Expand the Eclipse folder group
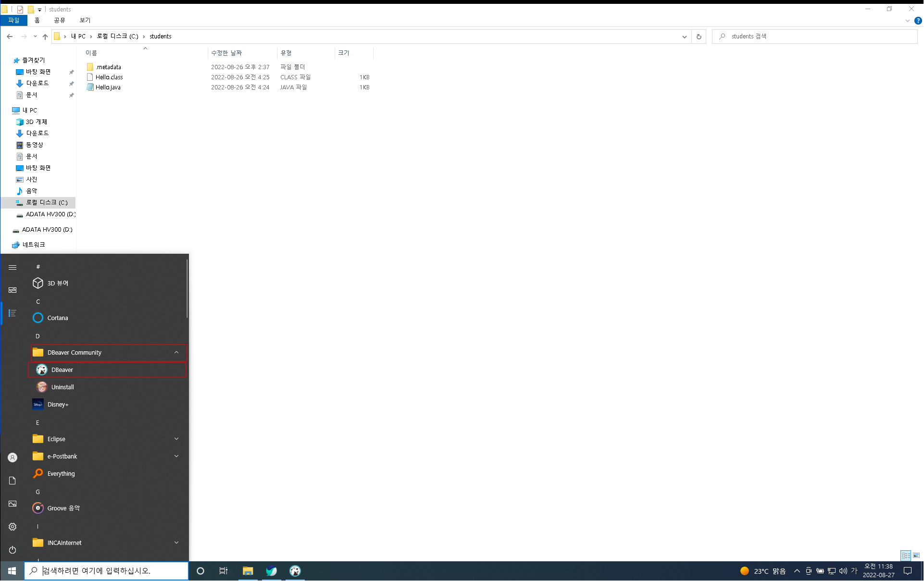924x581 pixels. tap(176, 439)
